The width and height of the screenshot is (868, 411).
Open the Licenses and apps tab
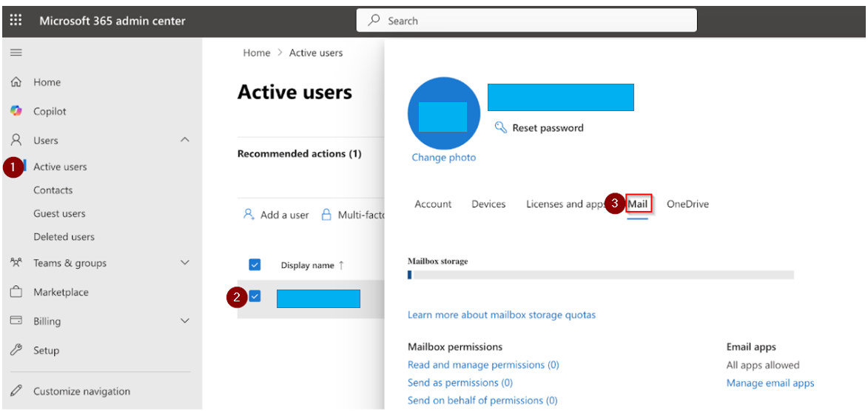(566, 204)
